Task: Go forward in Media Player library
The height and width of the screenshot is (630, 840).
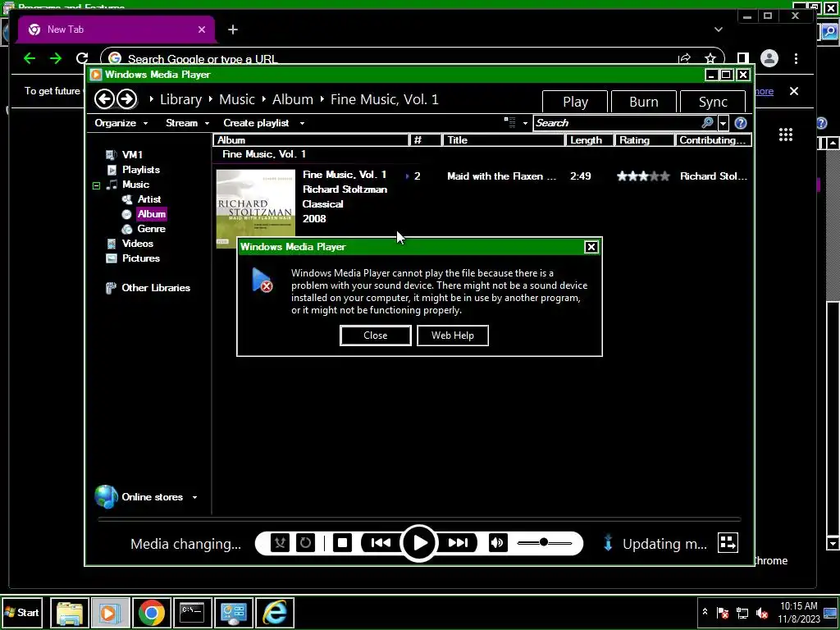Action: pos(127,99)
